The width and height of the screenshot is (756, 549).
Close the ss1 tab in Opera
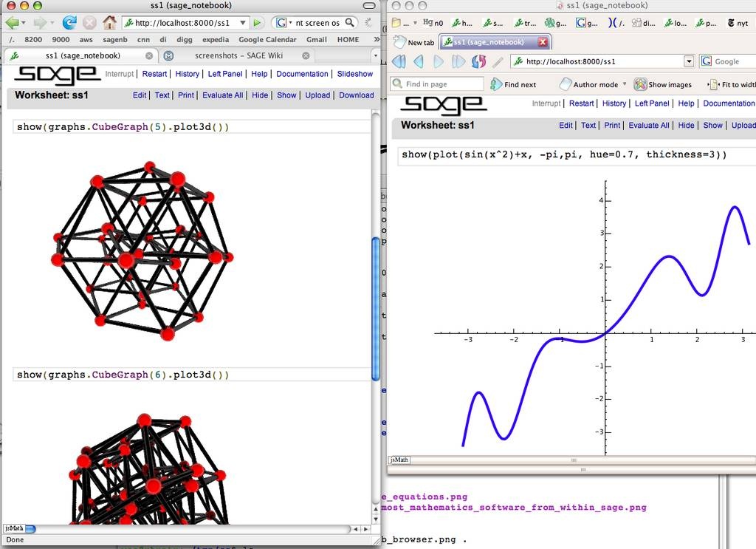(543, 43)
